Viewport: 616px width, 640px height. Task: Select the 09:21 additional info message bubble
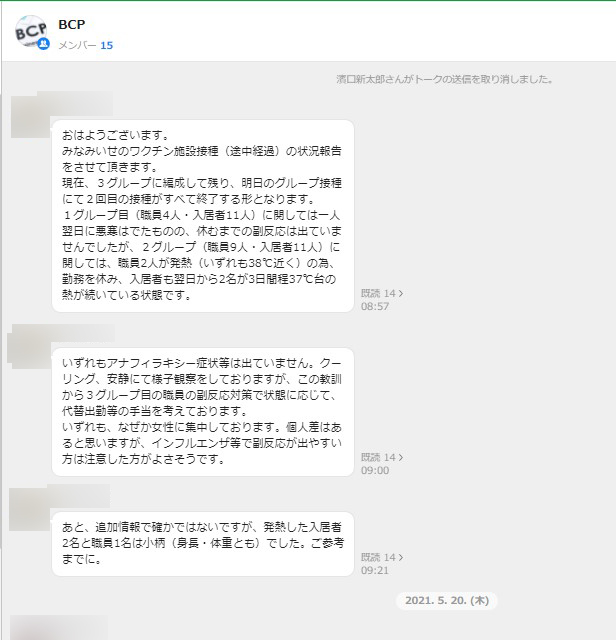[x=203, y=544]
